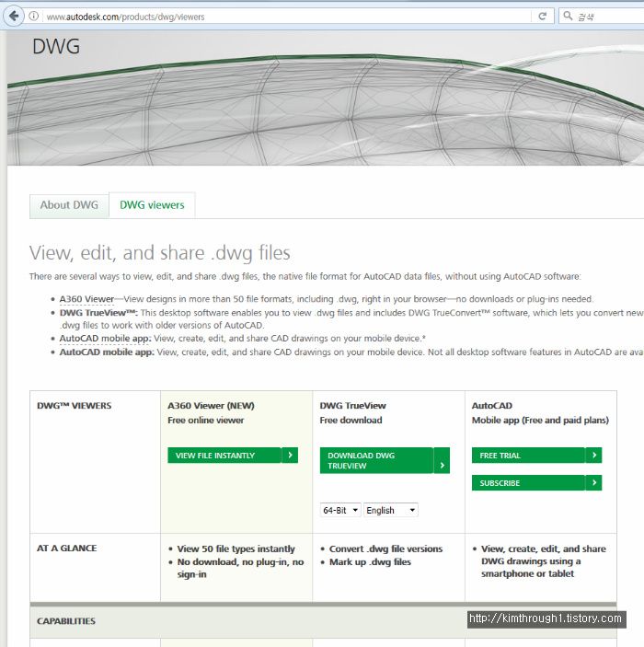
Task: Go back using the browser back arrow
Action: [14, 17]
